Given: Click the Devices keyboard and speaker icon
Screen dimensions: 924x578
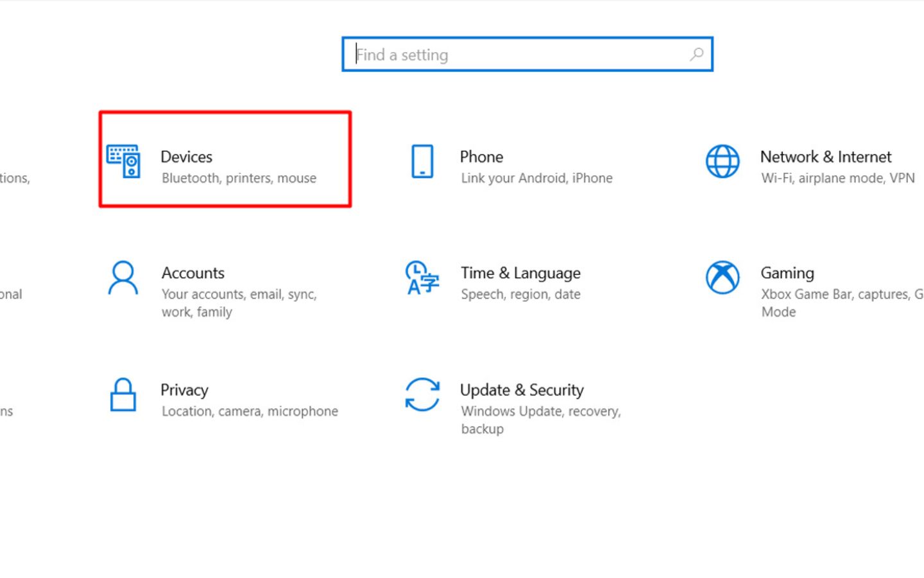Looking at the screenshot, I should point(123,161).
